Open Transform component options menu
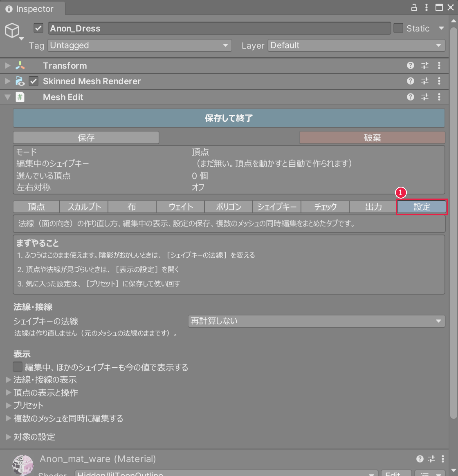Screen dimensions: 458x476 click(x=439, y=65)
